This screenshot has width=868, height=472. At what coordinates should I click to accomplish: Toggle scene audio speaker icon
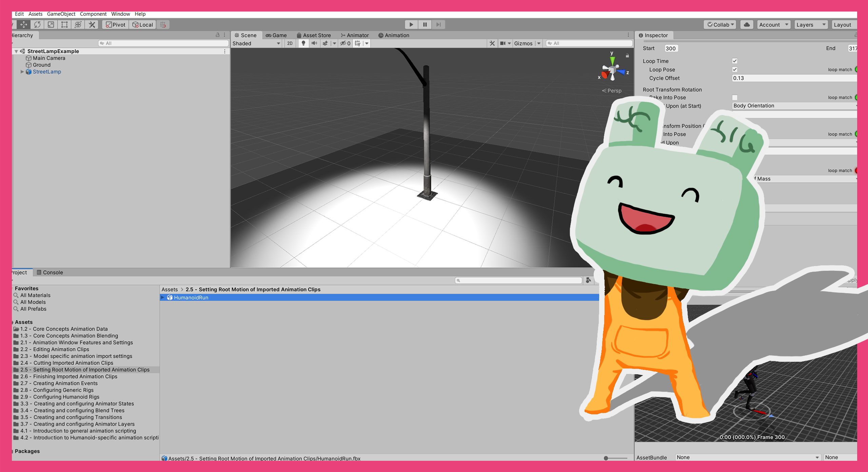[x=314, y=43]
